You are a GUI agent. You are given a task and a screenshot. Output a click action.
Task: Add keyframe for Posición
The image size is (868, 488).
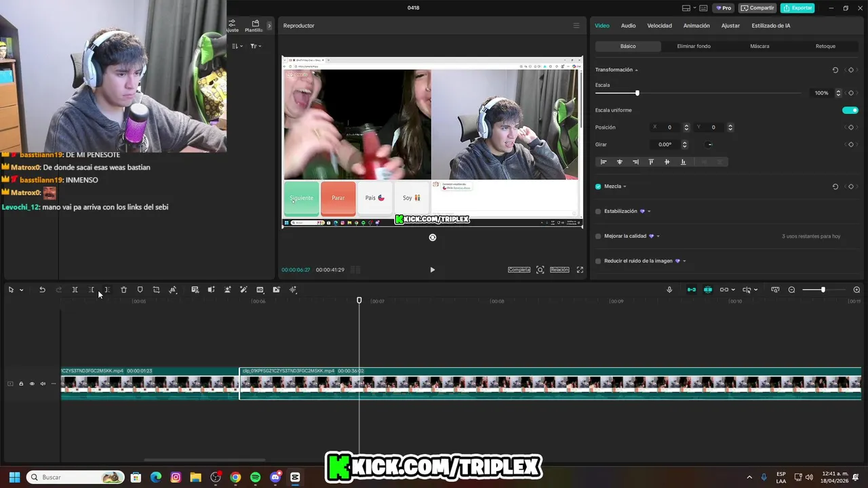click(851, 127)
